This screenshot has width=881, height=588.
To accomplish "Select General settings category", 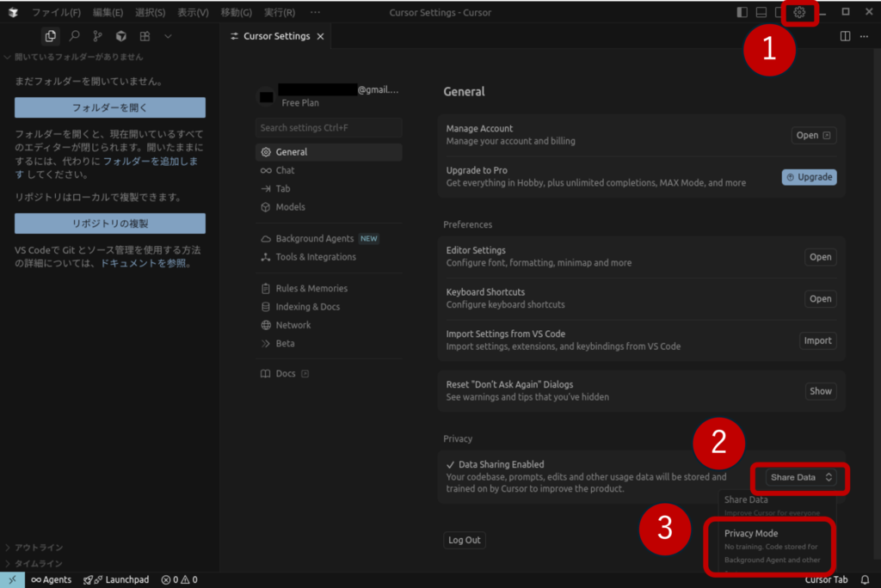I will click(x=329, y=151).
